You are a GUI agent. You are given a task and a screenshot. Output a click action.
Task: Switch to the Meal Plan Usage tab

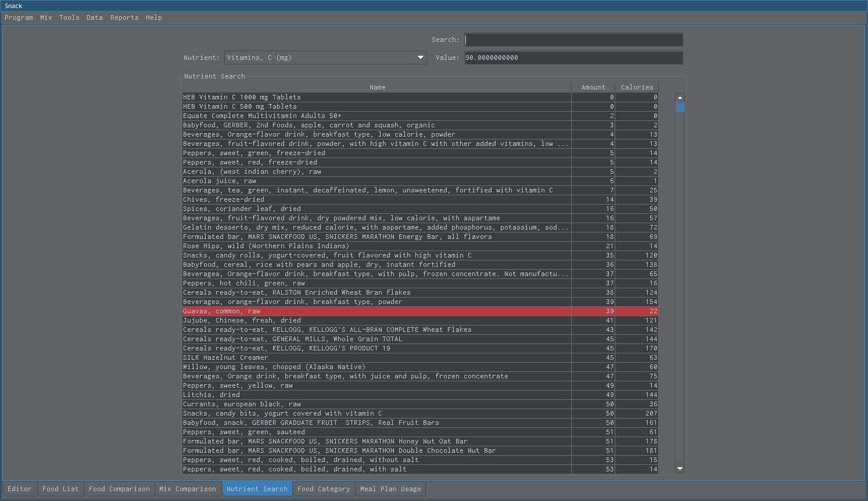390,489
